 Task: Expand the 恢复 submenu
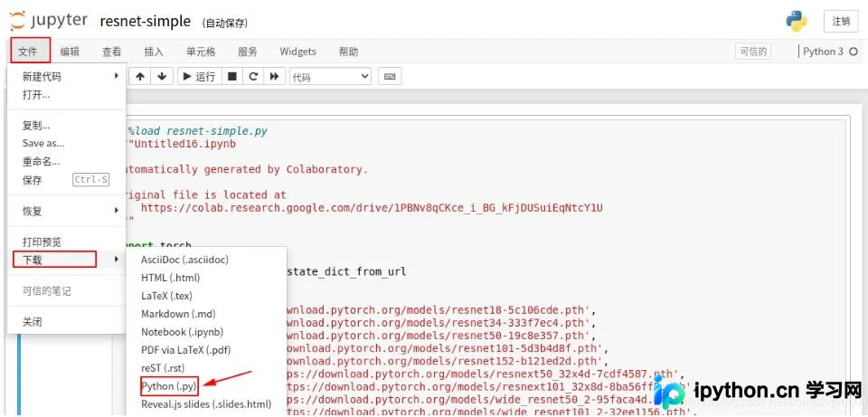tap(66, 211)
